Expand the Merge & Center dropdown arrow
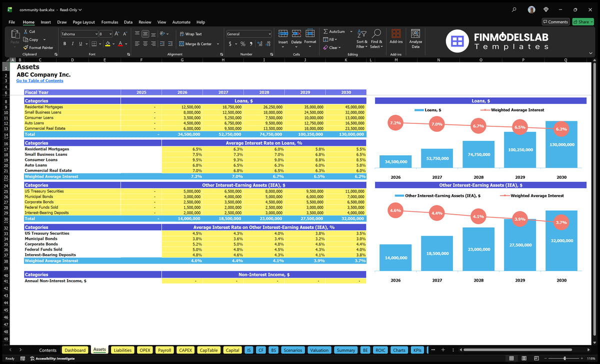The width and height of the screenshot is (600, 364). (218, 44)
